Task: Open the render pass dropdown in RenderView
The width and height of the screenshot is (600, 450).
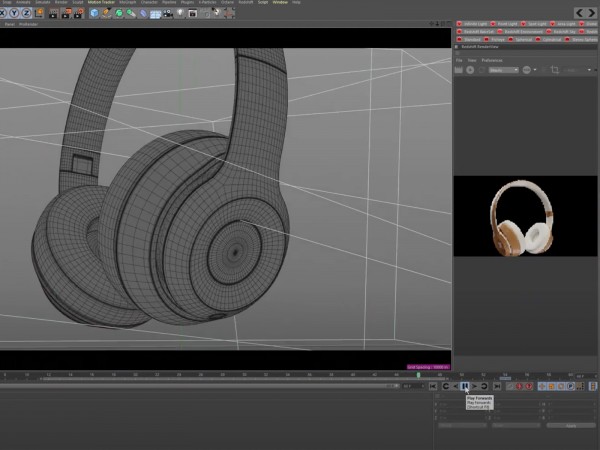Action: [x=503, y=70]
